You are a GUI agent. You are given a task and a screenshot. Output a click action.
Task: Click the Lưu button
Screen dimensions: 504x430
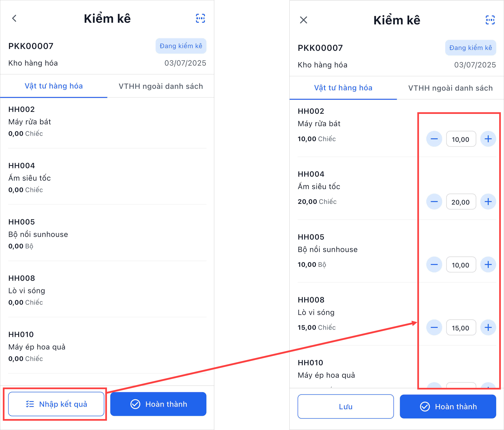click(346, 406)
